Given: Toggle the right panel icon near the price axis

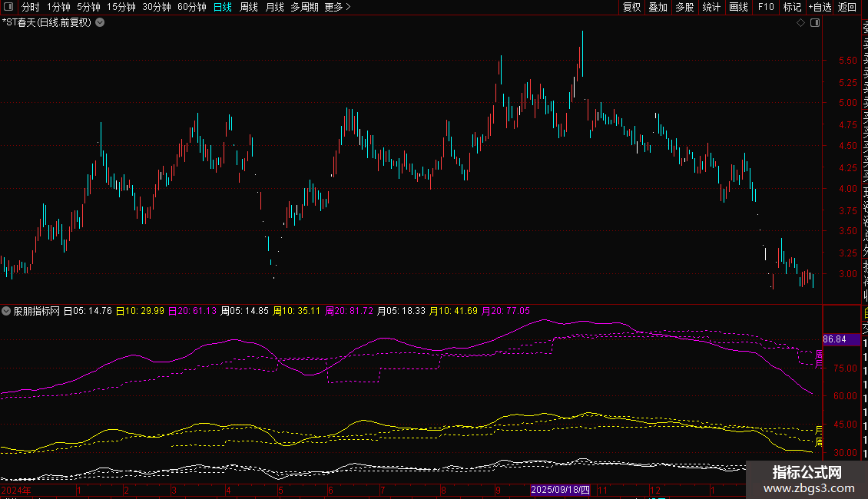Looking at the screenshot, I should tap(814, 23).
